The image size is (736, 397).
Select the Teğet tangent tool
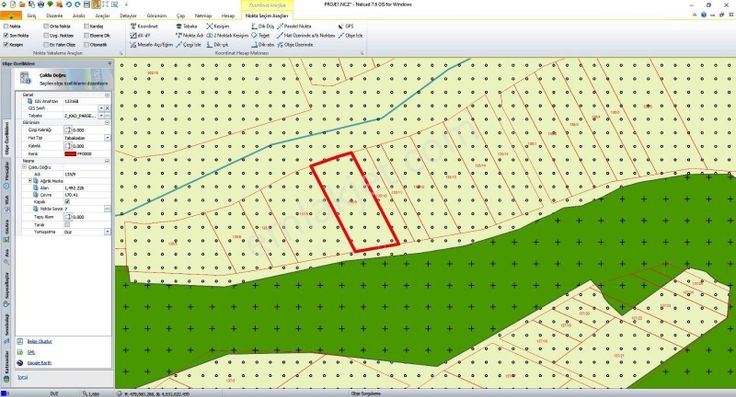[x=261, y=35]
